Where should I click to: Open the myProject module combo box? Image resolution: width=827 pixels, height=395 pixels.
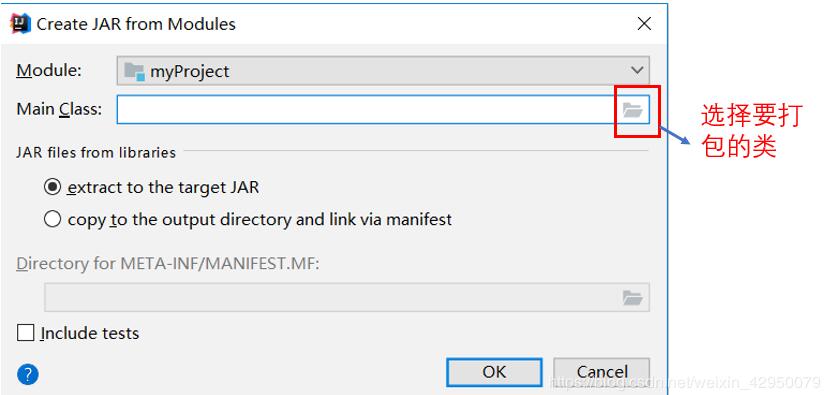tap(383, 71)
